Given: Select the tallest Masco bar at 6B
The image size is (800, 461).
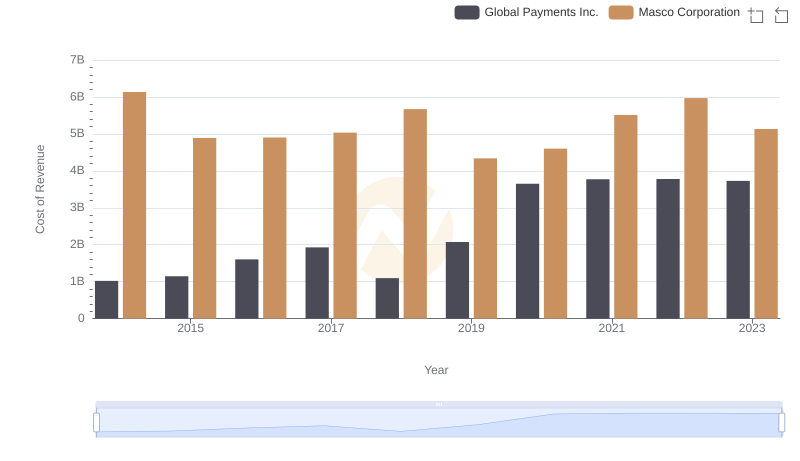Looking at the screenshot, I should (x=135, y=205).
